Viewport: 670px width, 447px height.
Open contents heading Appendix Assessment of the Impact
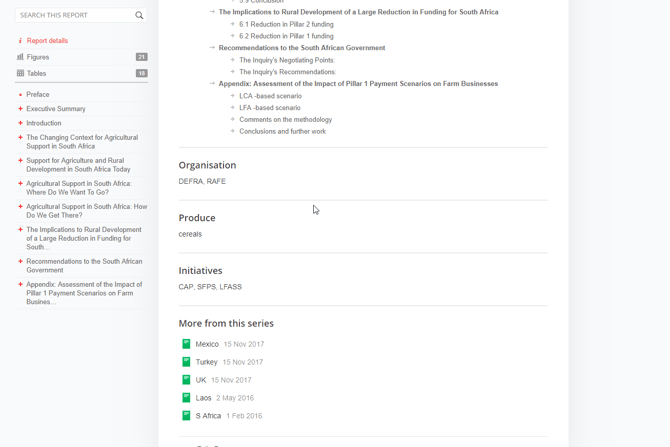point(358,84)
